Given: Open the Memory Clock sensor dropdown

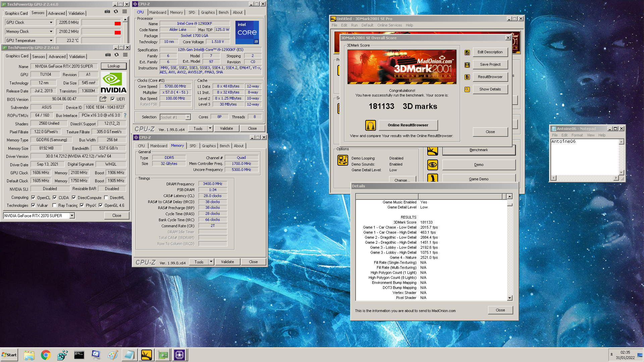Looking at the screenshot, I should (x=51, y=32).
